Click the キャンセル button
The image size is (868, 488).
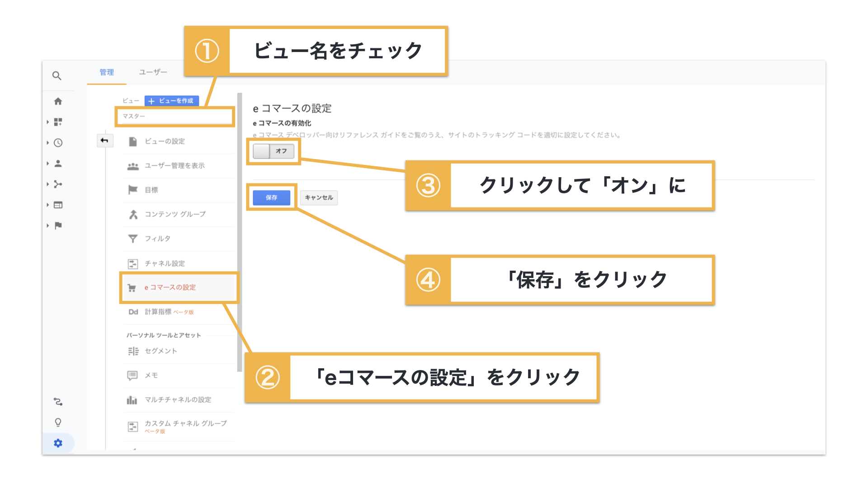(x=319, y=197)
